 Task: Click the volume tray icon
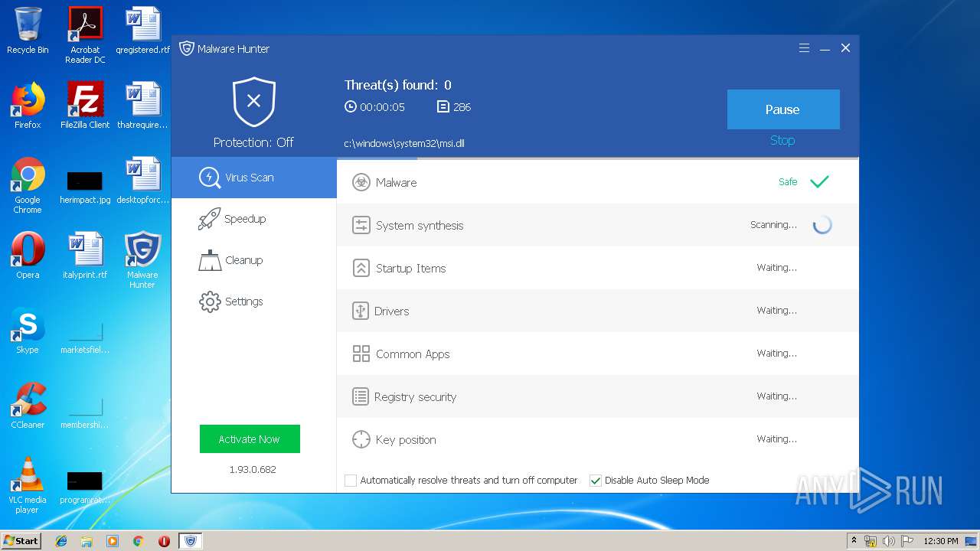[889, 541]
